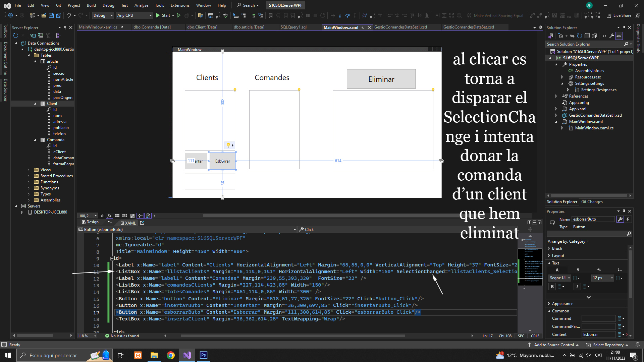The image size is (644, 362).
Task: Refresh the Server Explorer connections
Action: (x=15, y=36)
